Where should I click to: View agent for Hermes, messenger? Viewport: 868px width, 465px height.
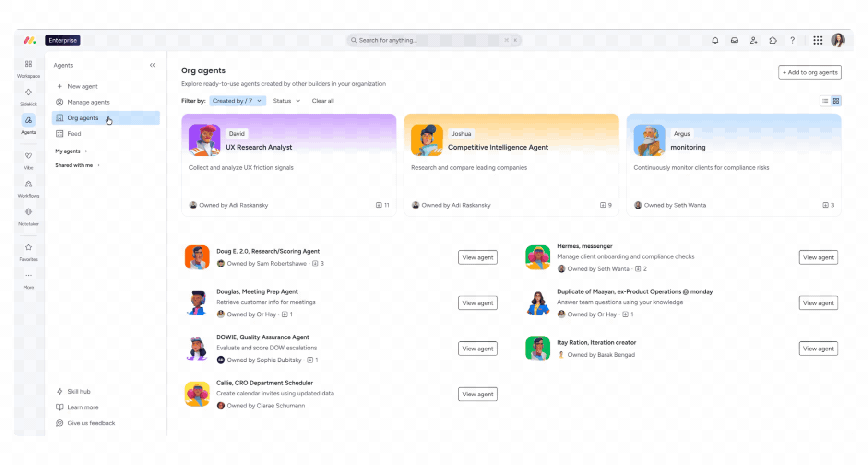coord(818,257)
